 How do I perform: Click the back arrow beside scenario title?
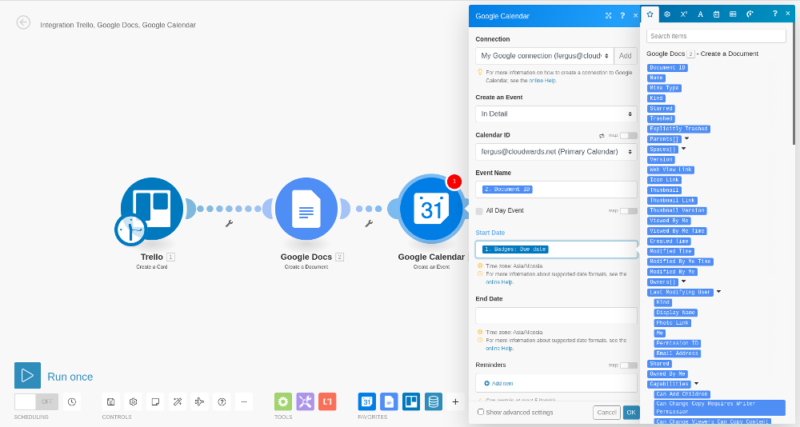click(x=23, y=23)
